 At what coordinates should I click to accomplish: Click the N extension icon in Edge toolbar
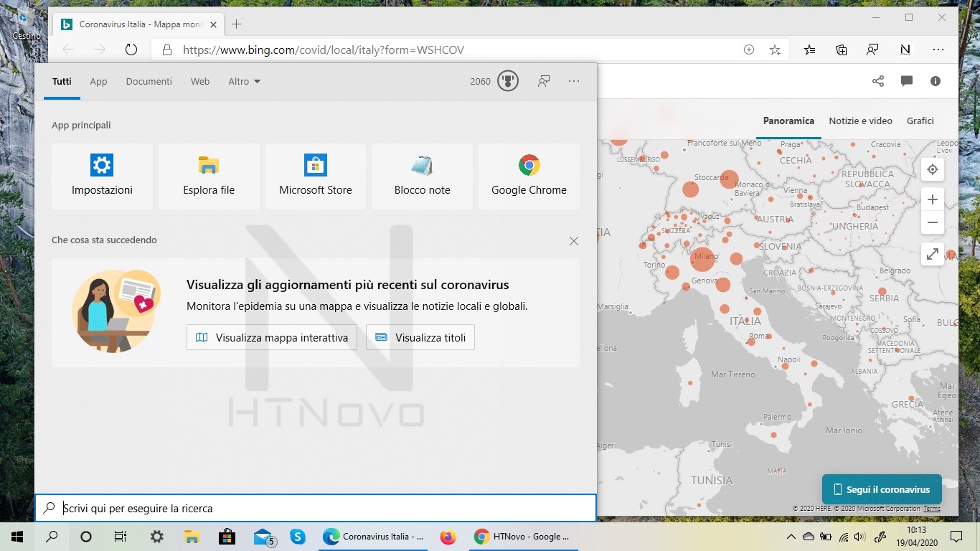pyautogui.click(x=905, y=50)
